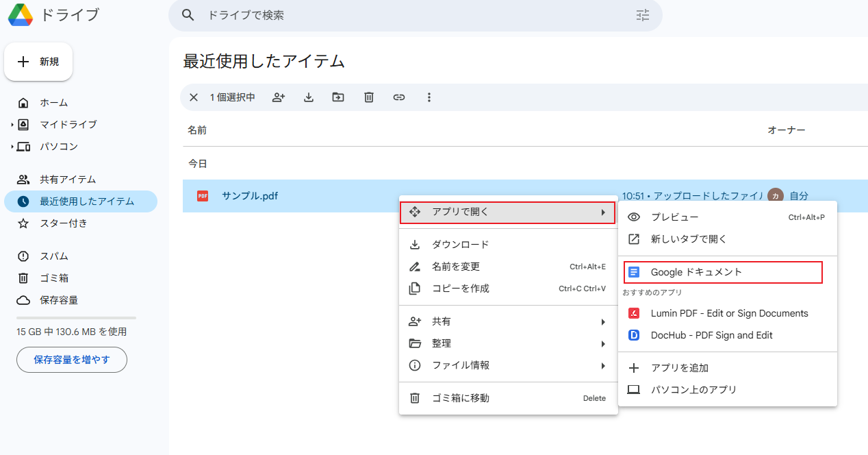Choose 名前を変更 from the context menu
The image size is (868, 455).
[x=455, y=267]
